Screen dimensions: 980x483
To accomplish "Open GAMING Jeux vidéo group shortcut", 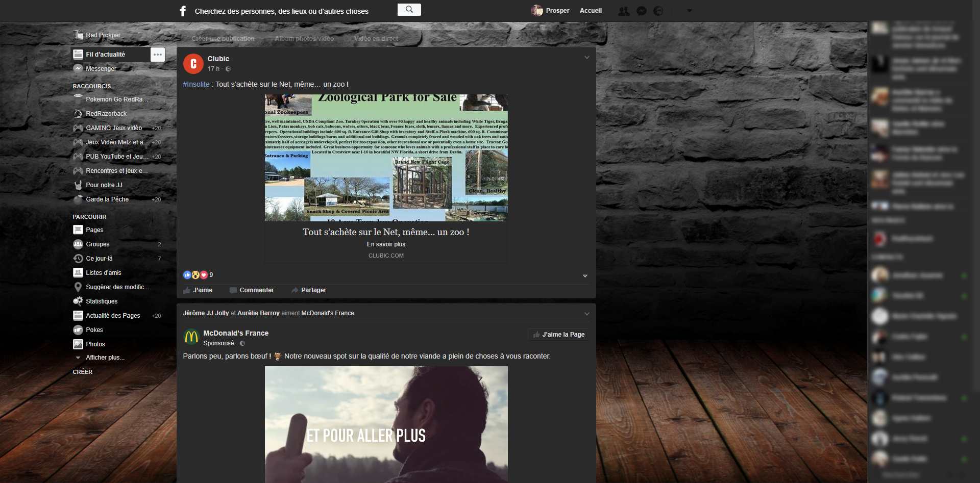I will [x=108, y=128].
